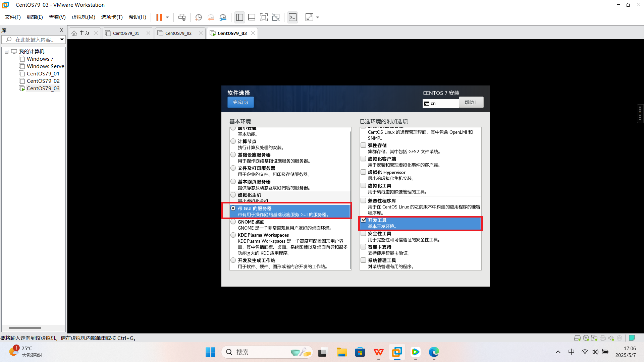
Task: Click the sound card status icon
Action: 611,338
